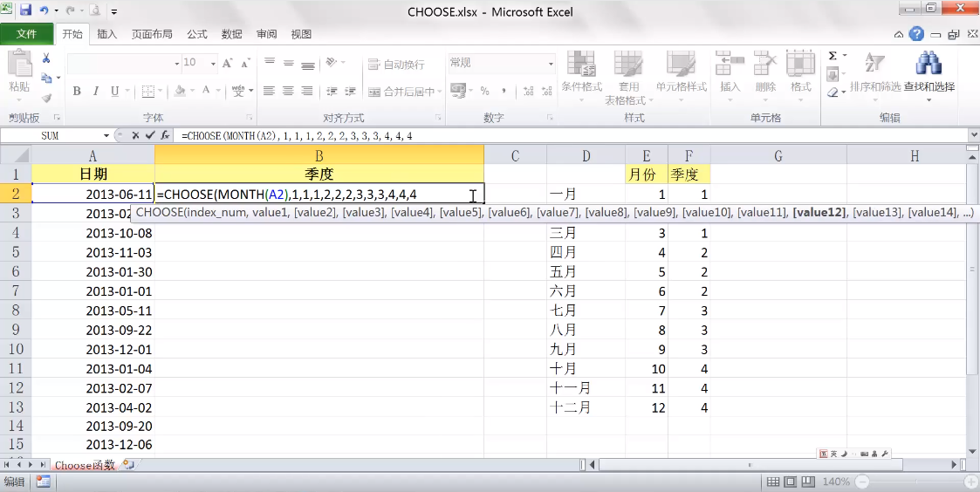
Task: Click the Format Painter brush icon
Action: (46, 98)
